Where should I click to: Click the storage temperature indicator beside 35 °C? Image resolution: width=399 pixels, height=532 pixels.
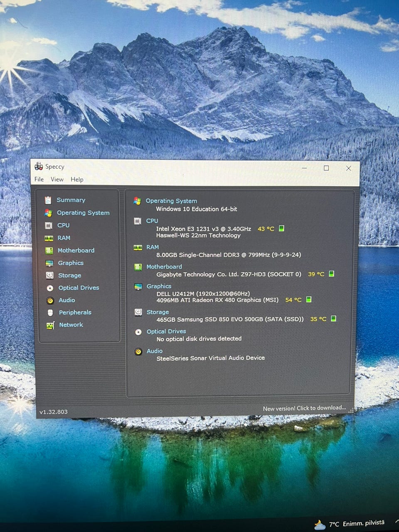[333, 318]
